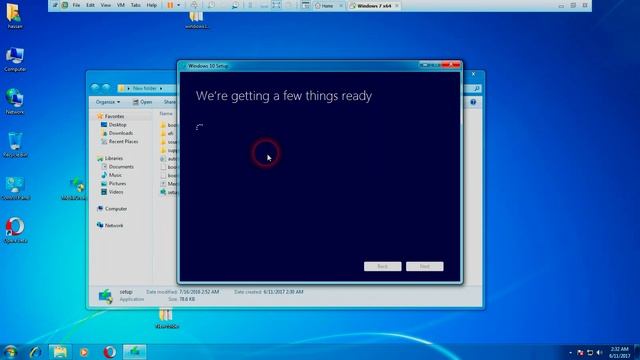640x360 pixels.
Task: Close the Explorer window with its X
Action: click(x=473, y=74)
